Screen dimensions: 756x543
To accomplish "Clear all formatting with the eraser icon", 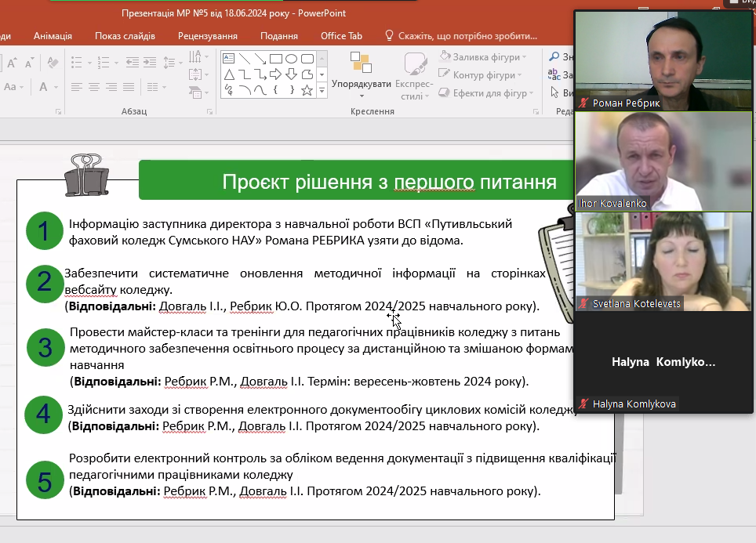I will [53, 62].
